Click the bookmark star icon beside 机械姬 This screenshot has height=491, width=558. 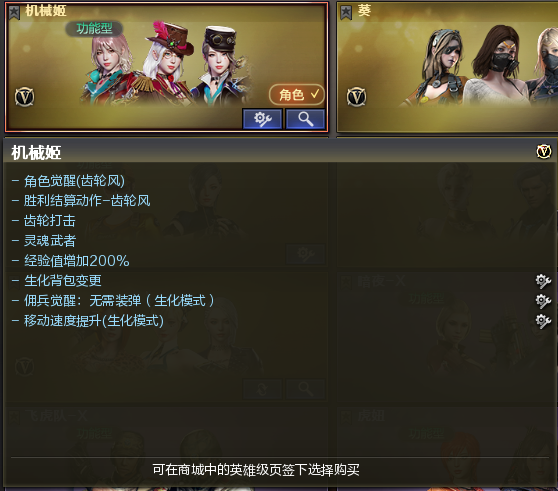14,13
